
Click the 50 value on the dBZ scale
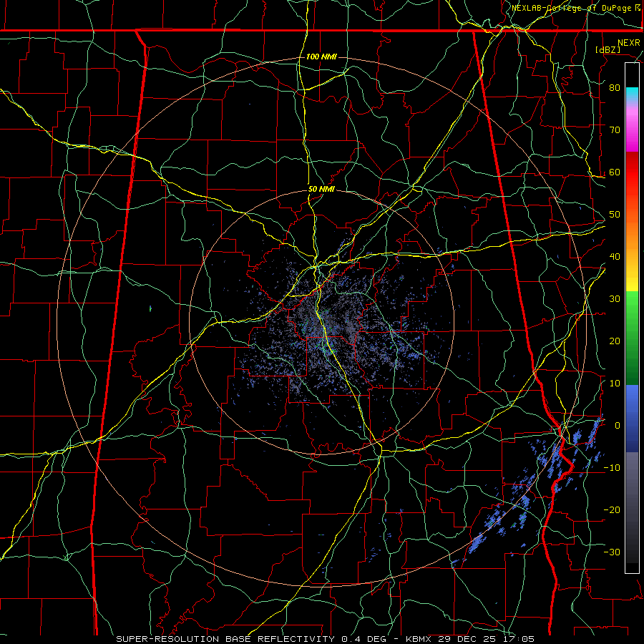615,215
